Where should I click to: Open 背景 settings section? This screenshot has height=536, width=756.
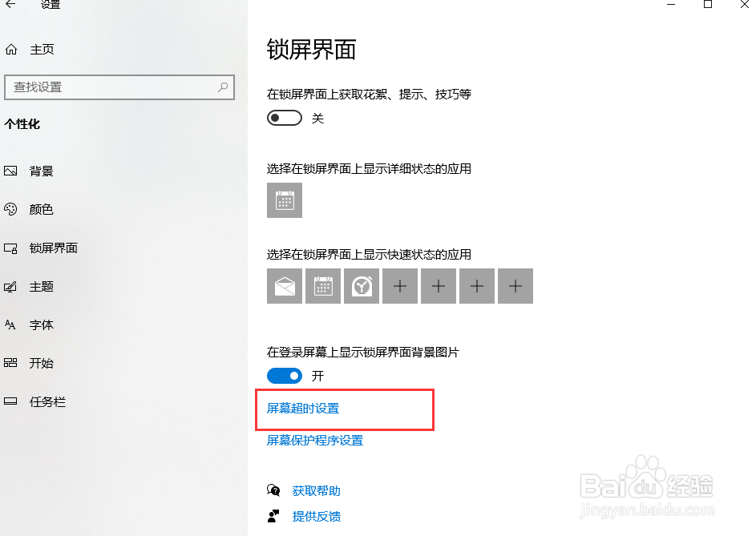coord(42,171)
